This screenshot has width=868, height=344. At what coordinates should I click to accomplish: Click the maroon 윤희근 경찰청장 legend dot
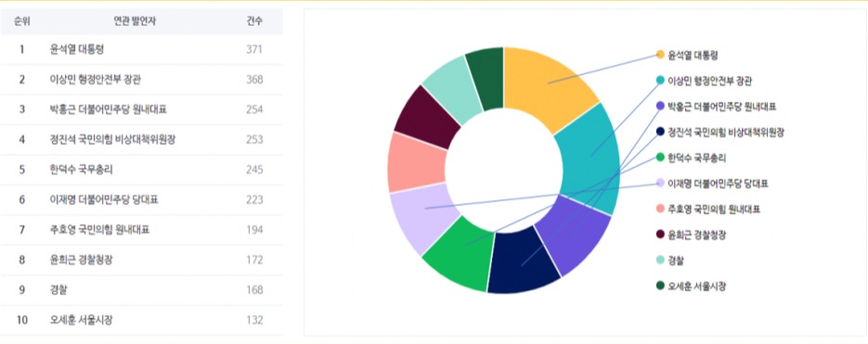click(x=660, y=235)
